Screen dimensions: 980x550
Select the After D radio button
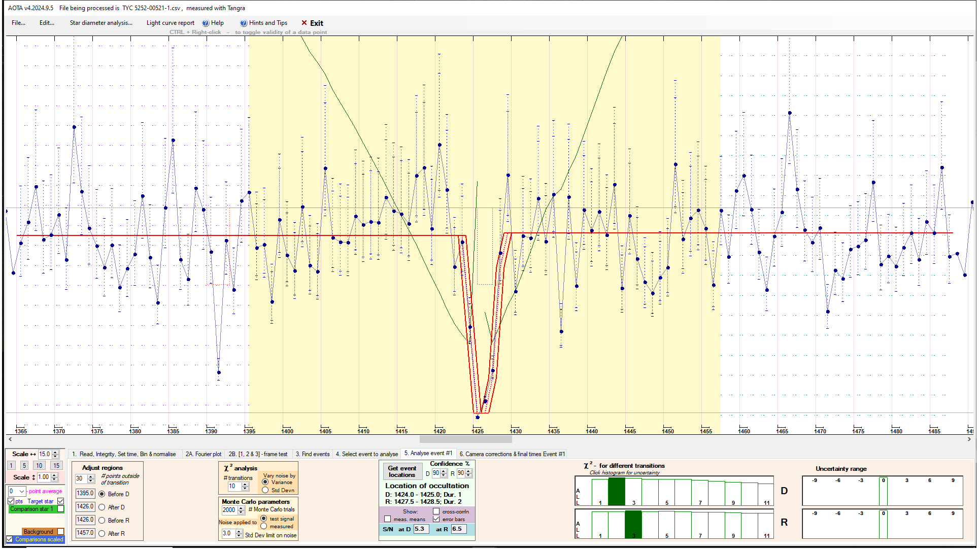click(102, 507)
